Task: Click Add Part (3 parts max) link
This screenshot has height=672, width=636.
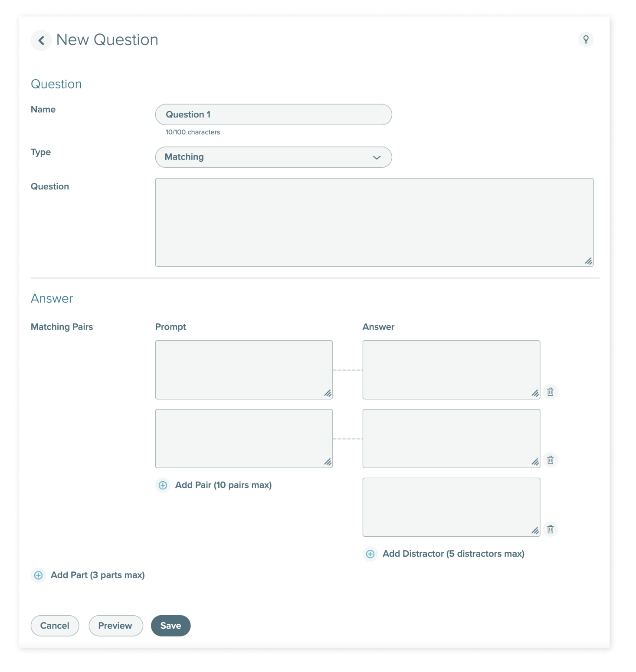Action: (x=98, y=575)
